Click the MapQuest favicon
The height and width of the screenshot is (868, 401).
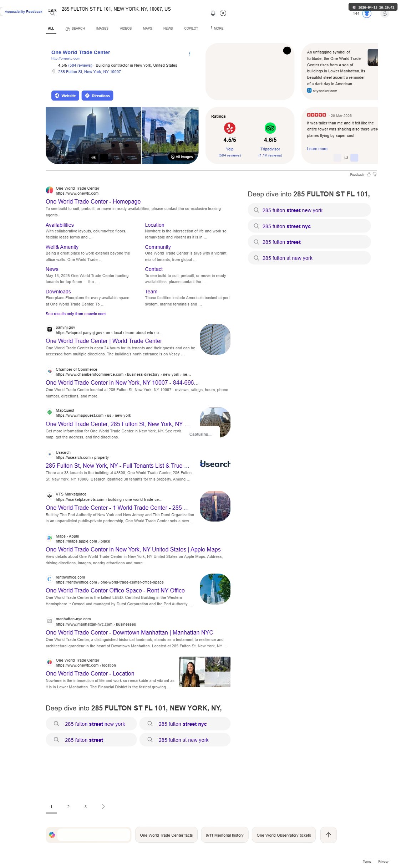50,412
